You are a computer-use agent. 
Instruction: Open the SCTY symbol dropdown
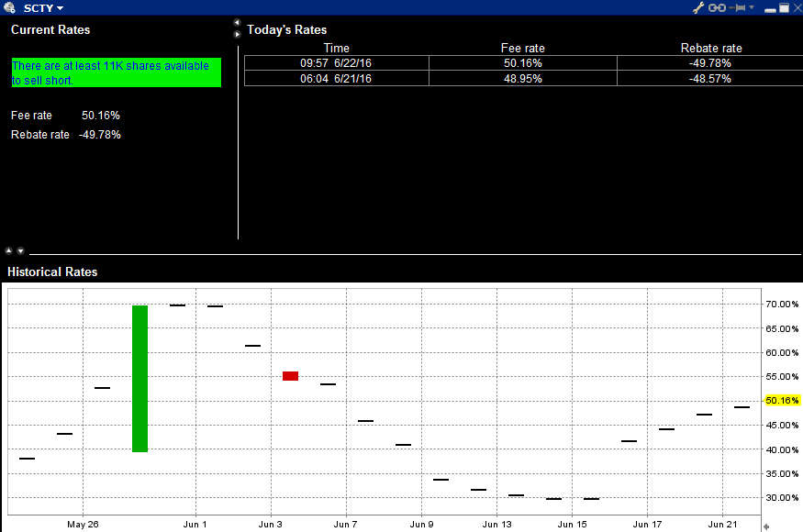coord(43,8)
